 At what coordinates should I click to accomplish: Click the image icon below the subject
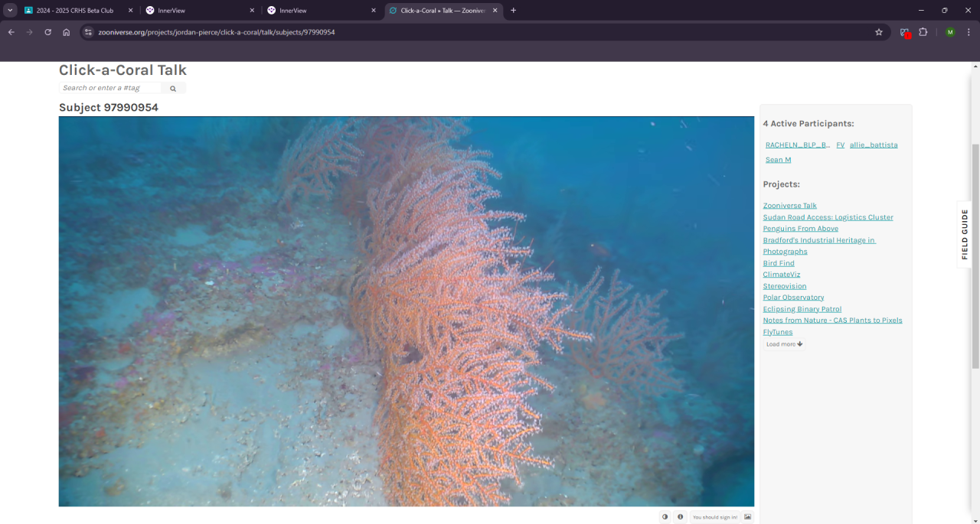748,517
